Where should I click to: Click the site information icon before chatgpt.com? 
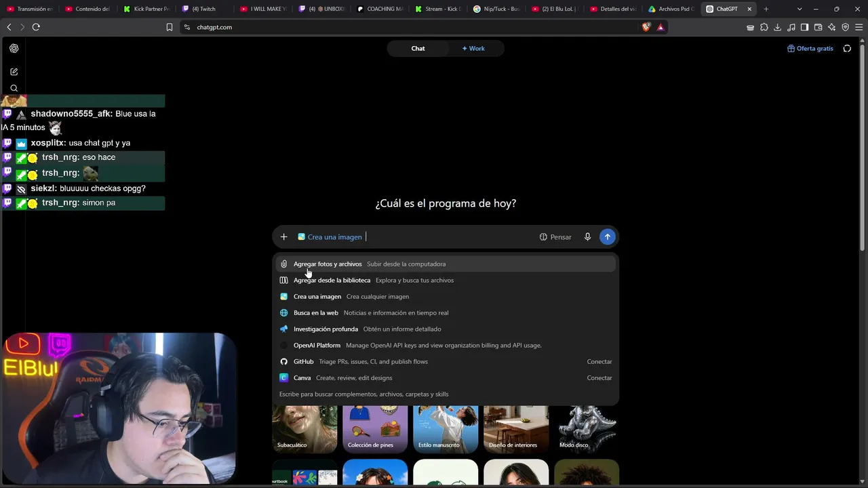(187, 27)
